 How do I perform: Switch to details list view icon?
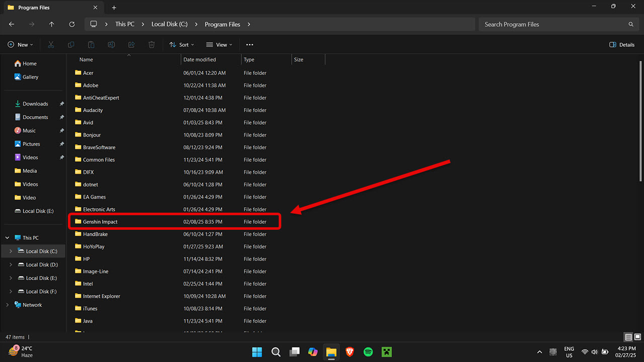coord(628,337)
